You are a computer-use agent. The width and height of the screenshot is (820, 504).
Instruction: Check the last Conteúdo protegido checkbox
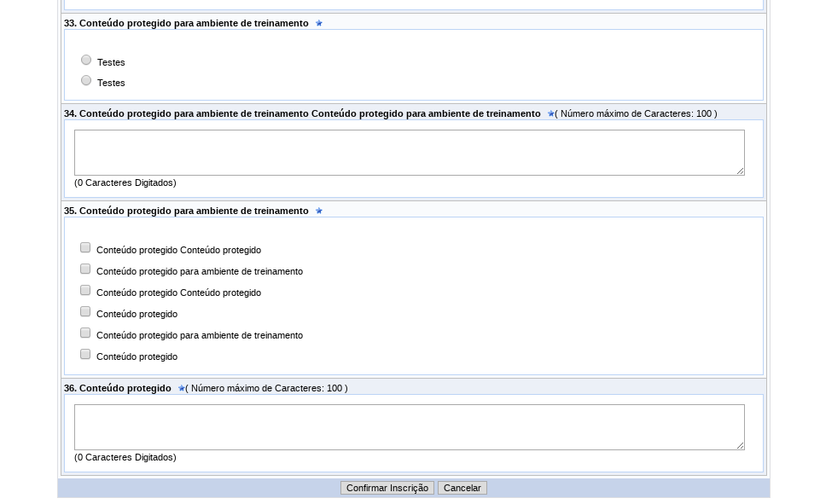tap(84, 353)
